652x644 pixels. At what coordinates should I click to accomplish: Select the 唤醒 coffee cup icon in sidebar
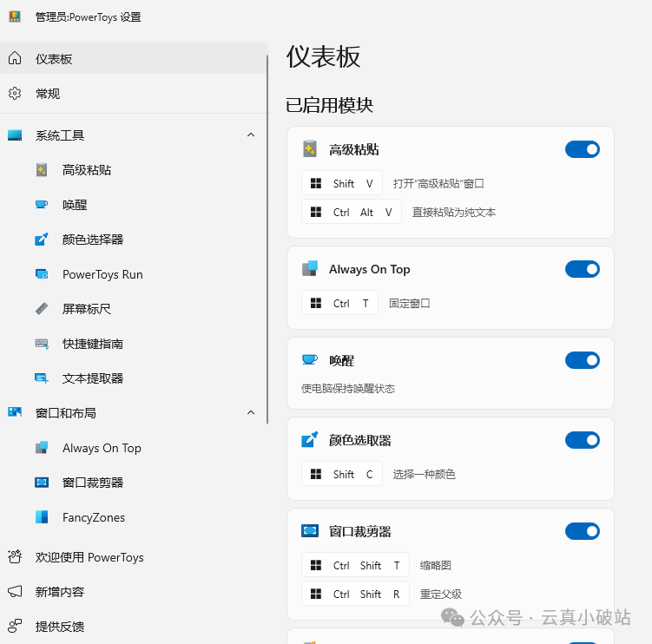tap(42, 205)
